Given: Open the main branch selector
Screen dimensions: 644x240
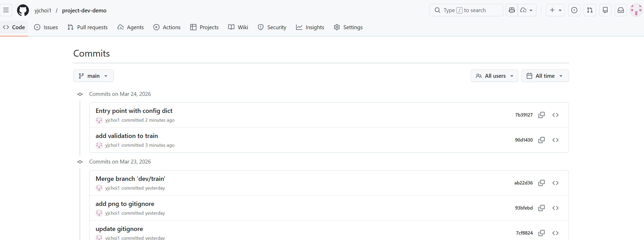Looking at the screenshot, I should coord(93,76).
